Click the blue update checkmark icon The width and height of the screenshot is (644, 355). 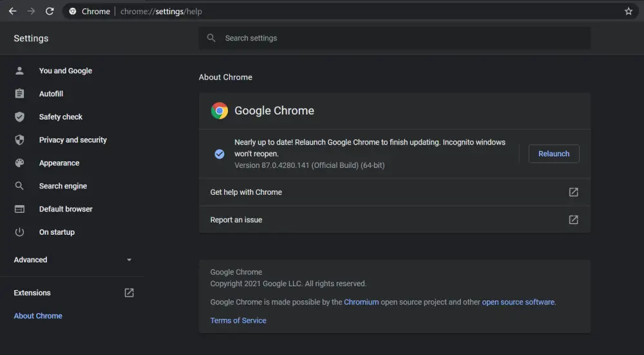pos(220,154)
